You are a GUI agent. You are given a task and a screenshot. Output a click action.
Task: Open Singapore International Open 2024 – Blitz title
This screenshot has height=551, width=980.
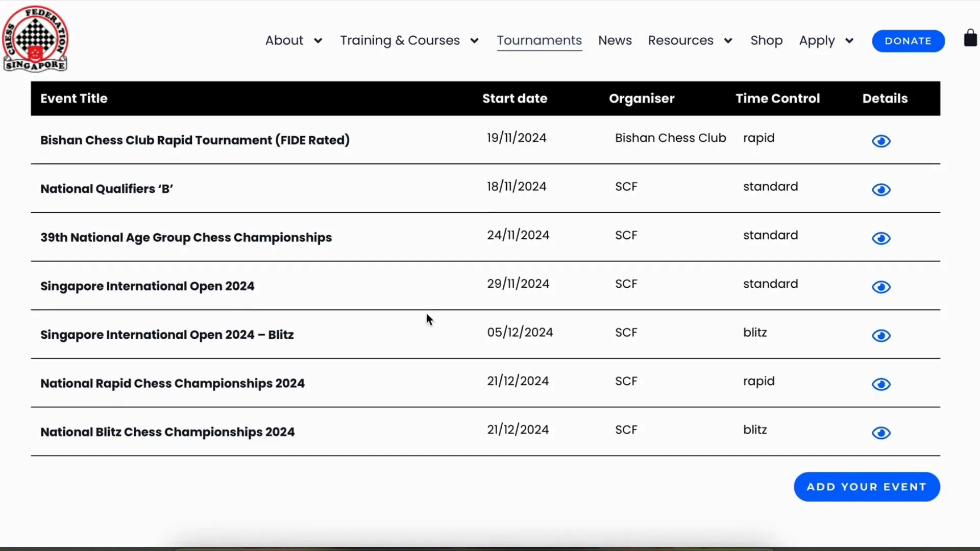click(x=167, y=335)
